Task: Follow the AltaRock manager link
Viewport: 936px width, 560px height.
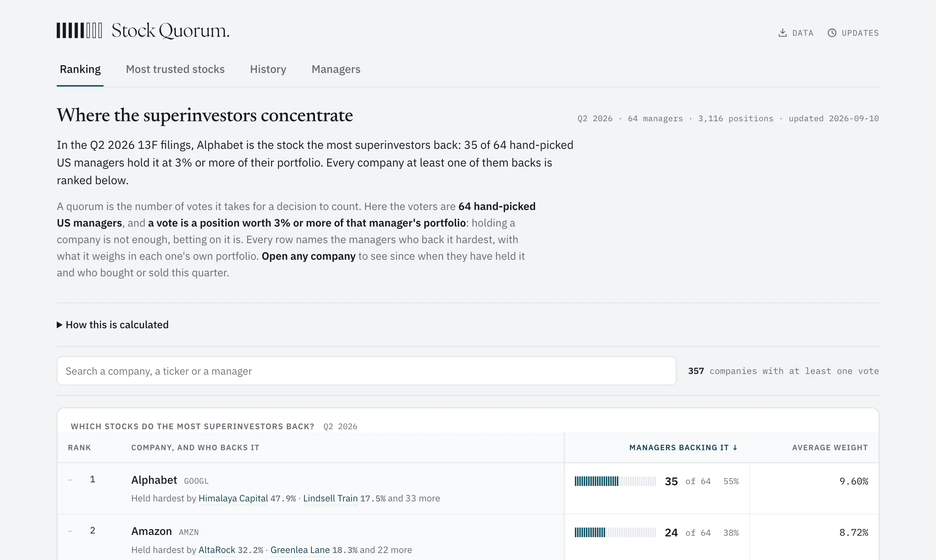Action: tap(217, 550)
